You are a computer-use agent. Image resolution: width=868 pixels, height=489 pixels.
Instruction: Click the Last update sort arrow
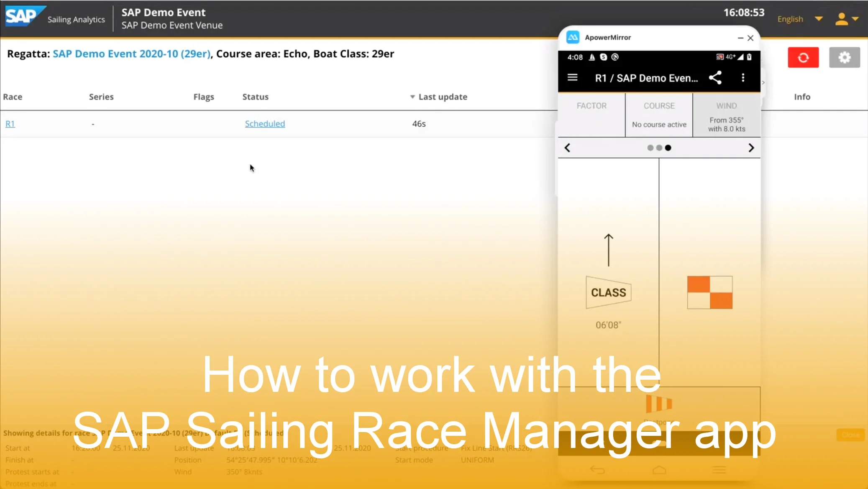click(x=412, y=96)
